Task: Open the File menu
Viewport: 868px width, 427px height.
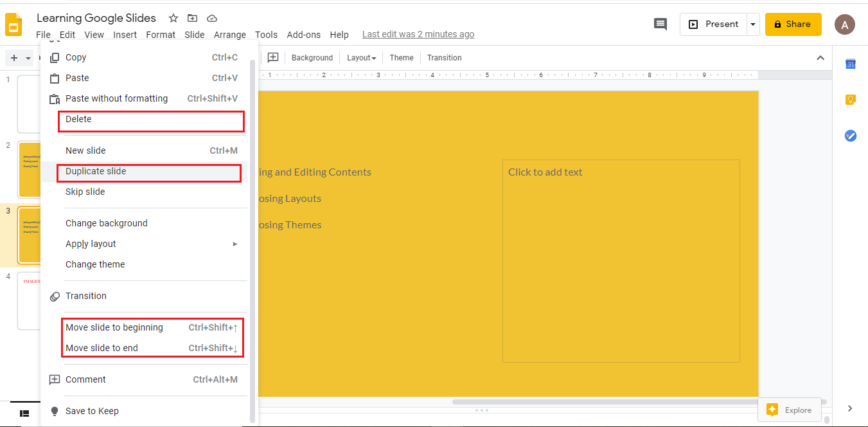Action: [43, 35]
